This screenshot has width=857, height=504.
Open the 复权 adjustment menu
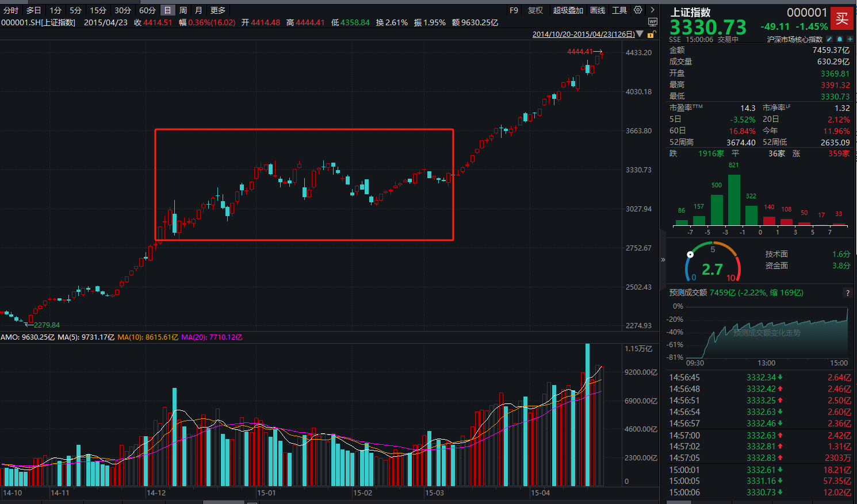pos(535,10)
